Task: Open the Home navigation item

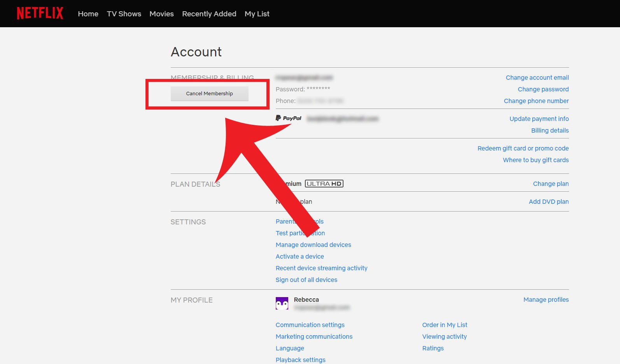Action: point(88,14)
